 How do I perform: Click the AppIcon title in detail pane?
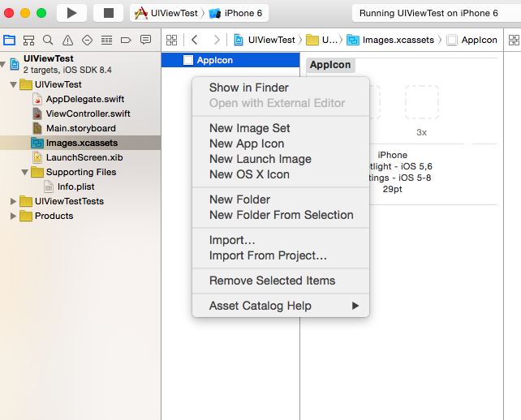pyautogui.click(x=330, y=65)
